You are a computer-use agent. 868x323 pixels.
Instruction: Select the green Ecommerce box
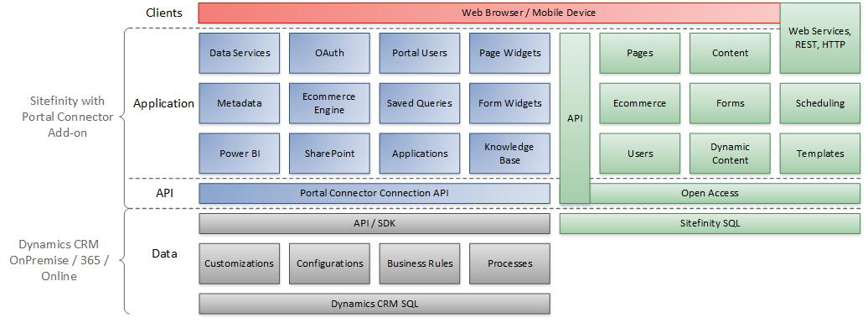tap(640, 103)
